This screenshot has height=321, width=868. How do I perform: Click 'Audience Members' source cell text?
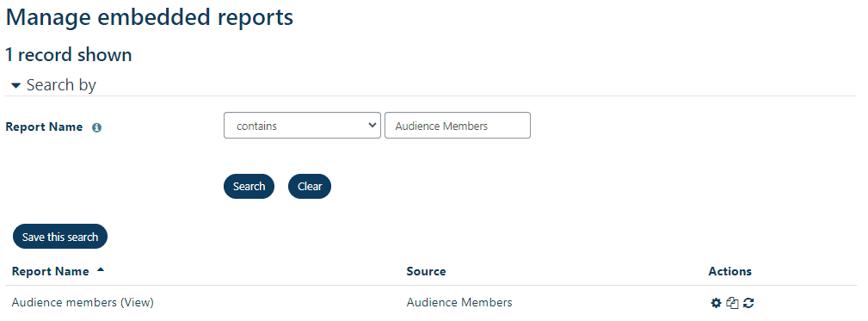pos(459,303)
